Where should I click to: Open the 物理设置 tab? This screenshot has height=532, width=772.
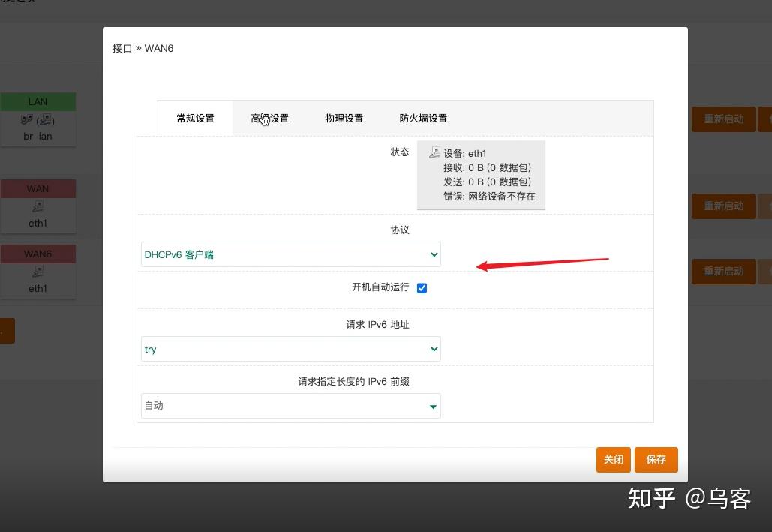[x=344, y=118]
